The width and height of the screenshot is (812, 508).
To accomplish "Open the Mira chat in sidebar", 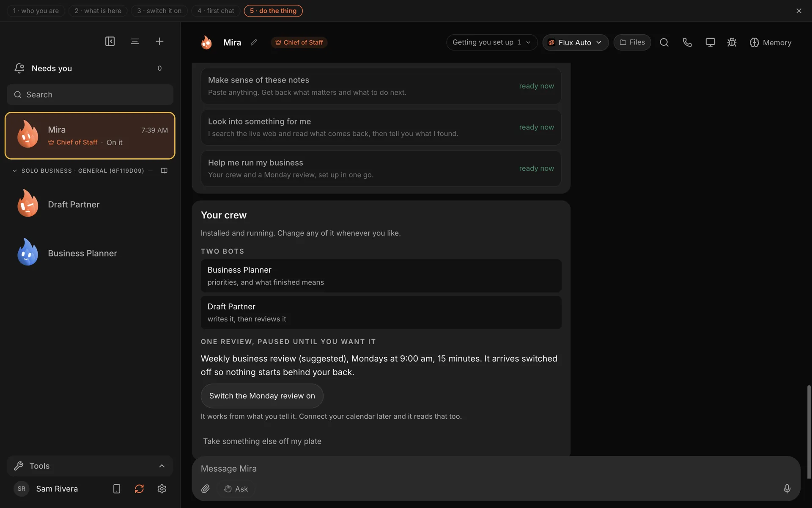I will (90, 135).
